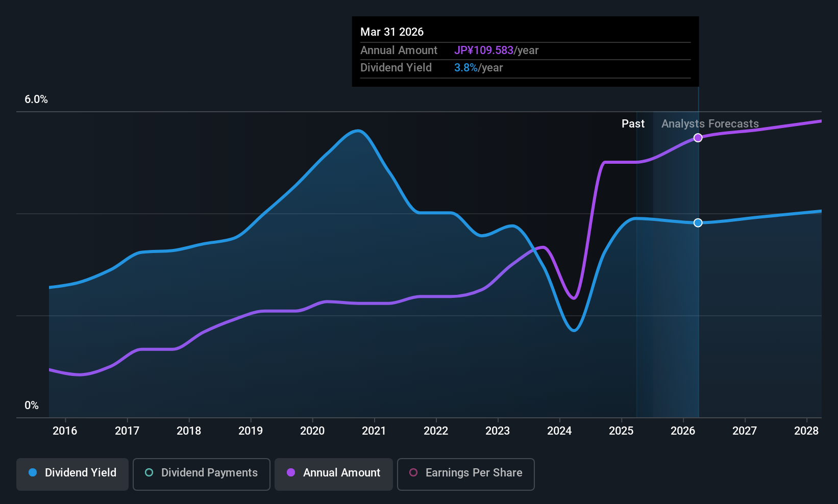Click the 2021 x-axis label
This screenshot has width=838, height=504.
coord(374,431)
